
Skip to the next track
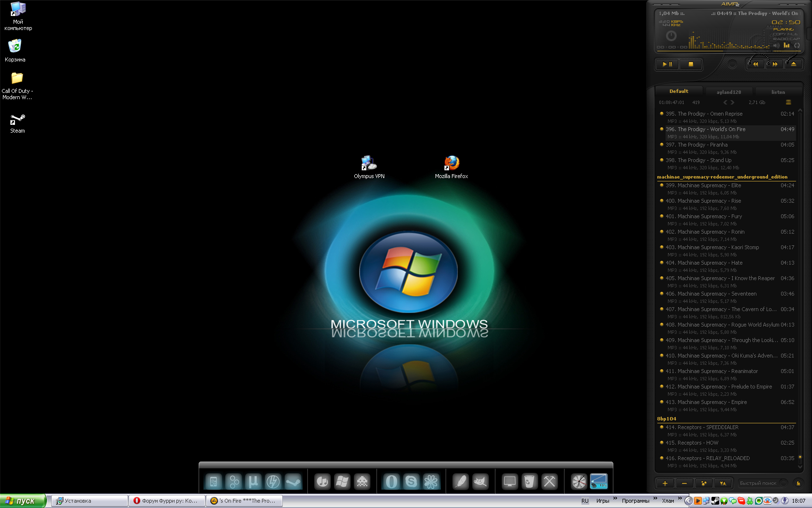tap(775, 64)
